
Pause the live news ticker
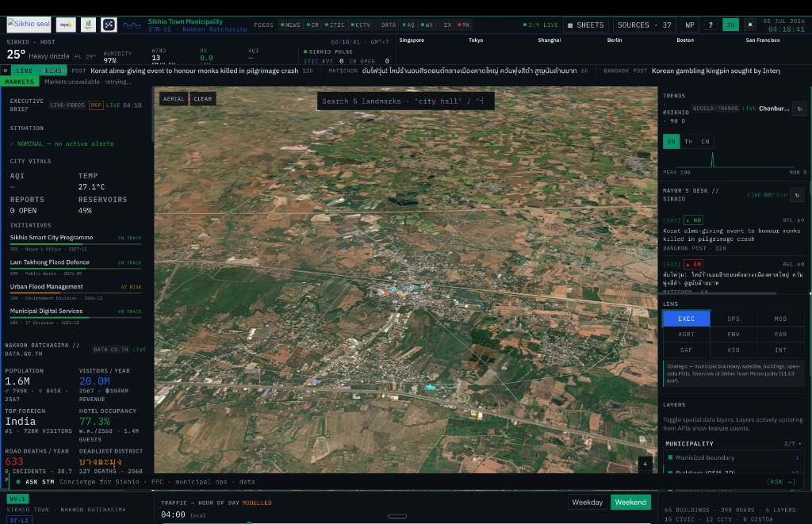[x=6, y=71]
